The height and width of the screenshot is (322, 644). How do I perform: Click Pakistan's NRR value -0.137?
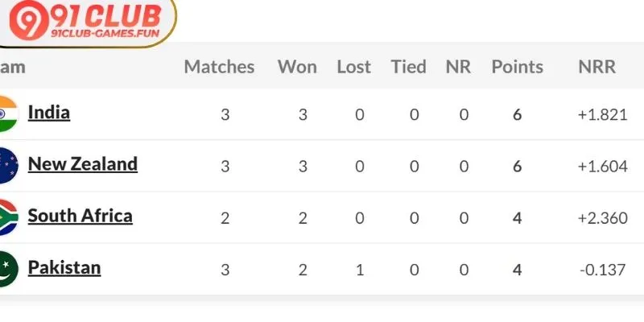pos(602,269)
